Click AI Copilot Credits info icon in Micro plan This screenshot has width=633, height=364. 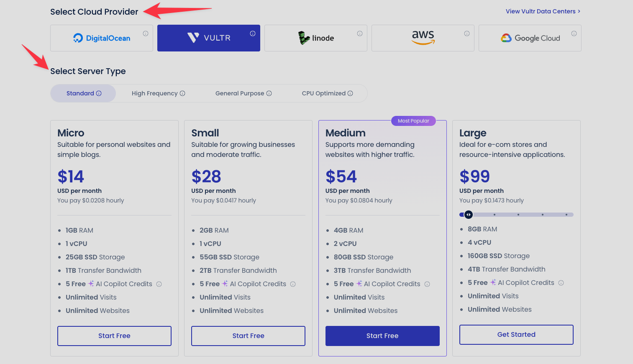tap(159, 284)
